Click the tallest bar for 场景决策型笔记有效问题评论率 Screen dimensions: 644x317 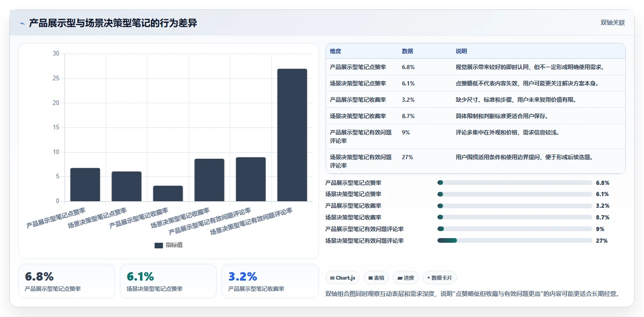pyautogui.click(x=292, y=135)
